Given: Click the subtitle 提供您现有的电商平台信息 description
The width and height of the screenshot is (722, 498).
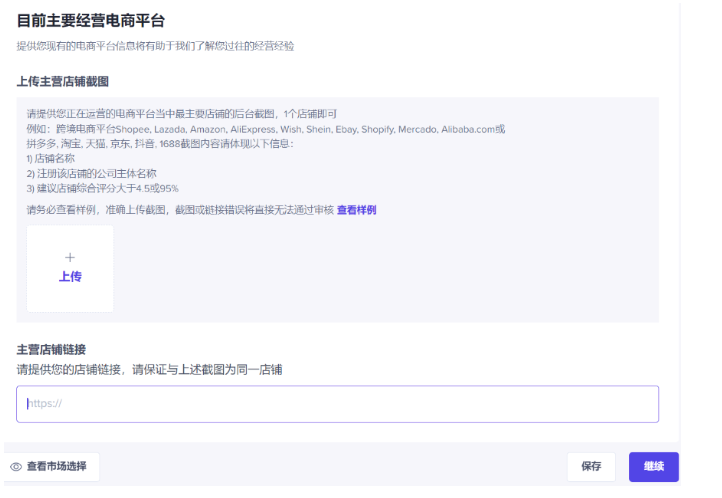Looking at the screenshot, I should [x=155, y=46].
